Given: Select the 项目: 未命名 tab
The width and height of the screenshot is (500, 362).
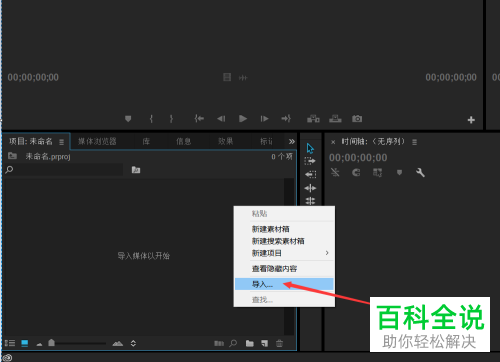Looking at the screenshot, I should pyautogui.click(x=31, y=141).
